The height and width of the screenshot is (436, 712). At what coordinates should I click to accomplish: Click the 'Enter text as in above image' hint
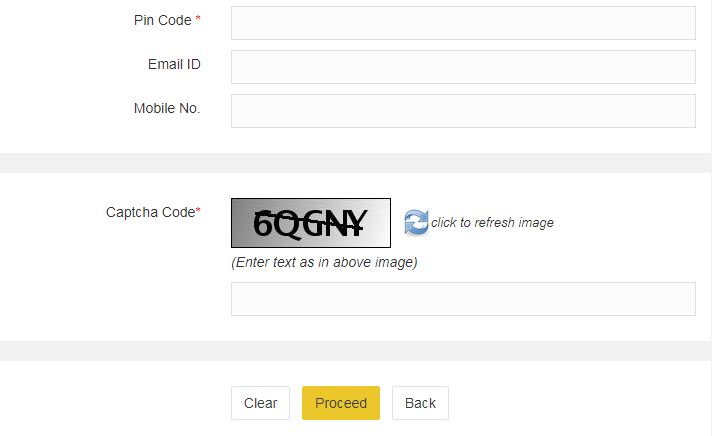(324, 262)
